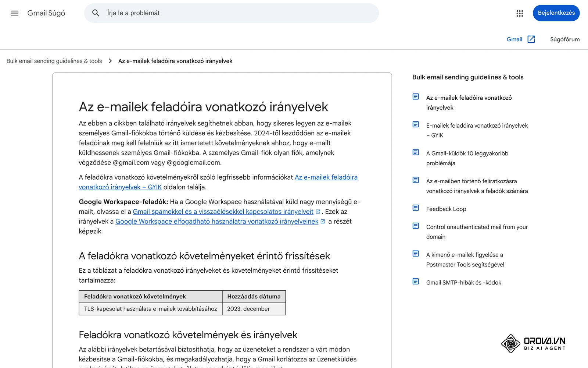The height and width of the screenshot is (368, 588).
Task: Select sidebar item 'A Gmail-küldők 10 leggyakoribb problémája'
Action: (x=467, y=158)
